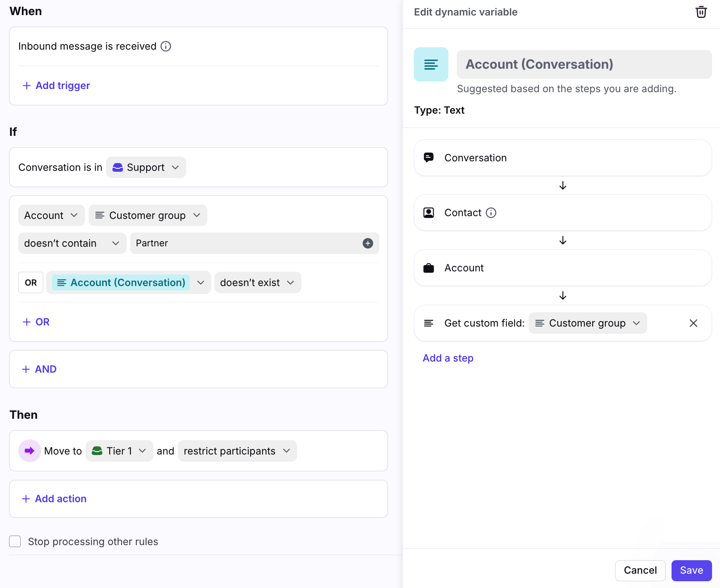Click the Conversation step chat icon
This screenshot has height=588, width=720.
pyautogui.click(x=429, y=158)
